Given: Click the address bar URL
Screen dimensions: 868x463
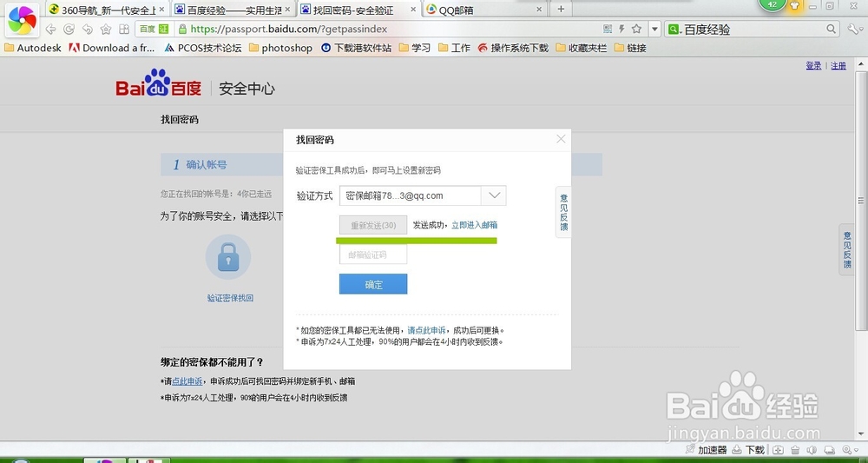Looking at the screenshot, I should [x=288, y=30].
